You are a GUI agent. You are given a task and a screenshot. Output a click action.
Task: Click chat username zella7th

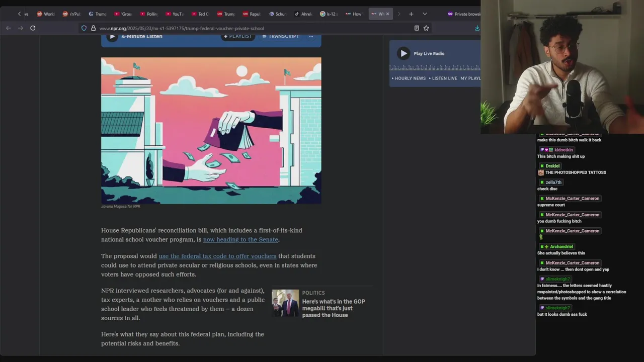[553, 183]
